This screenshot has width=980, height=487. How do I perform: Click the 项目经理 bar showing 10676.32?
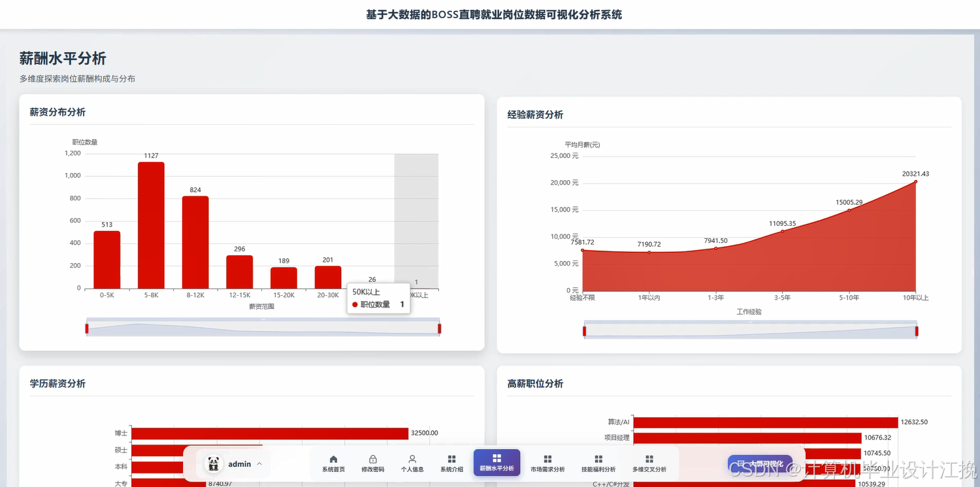[747, 438]
